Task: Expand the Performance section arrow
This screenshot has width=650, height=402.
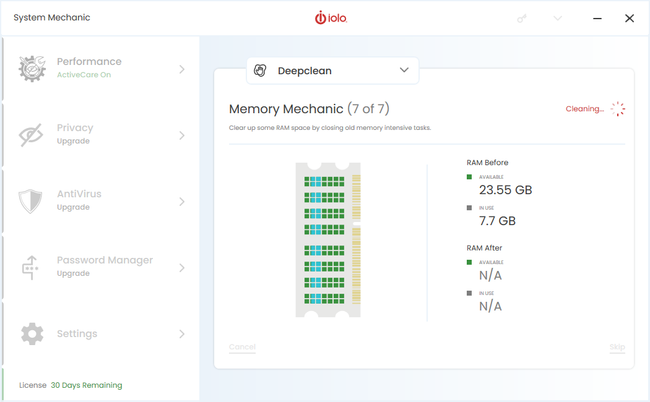Action: (182, 69)
